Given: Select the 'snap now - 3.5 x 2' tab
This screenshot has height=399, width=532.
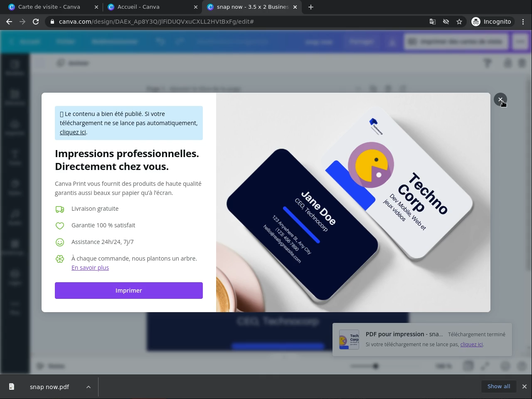Looking at the screenshot, I should point(253,7).
